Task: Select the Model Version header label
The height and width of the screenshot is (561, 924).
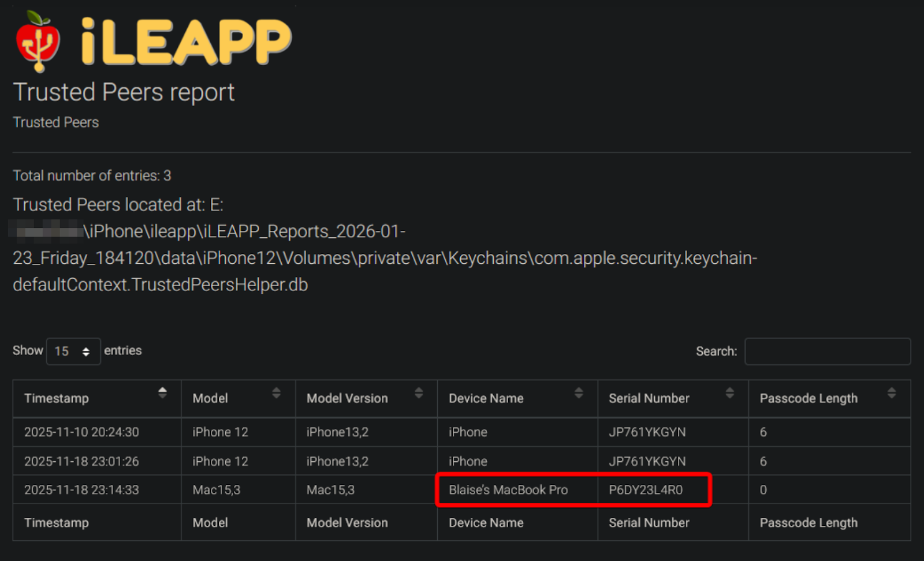Action: [x=347, y=398]
